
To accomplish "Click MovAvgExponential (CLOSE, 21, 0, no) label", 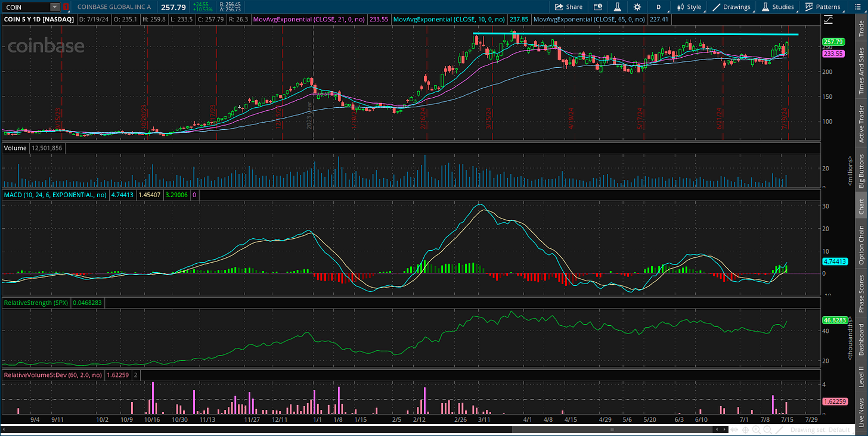I will pyautogui.click(x=310, y=19).
